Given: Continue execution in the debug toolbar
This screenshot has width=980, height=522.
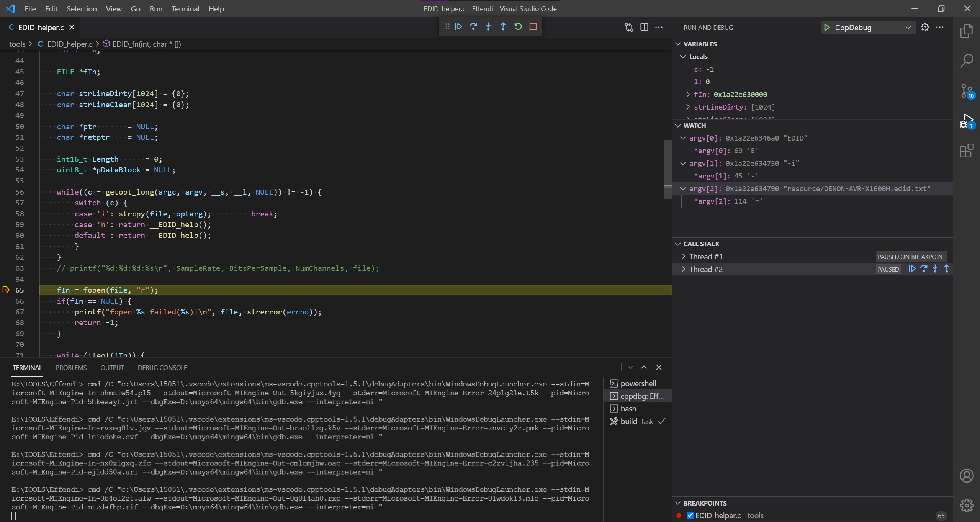Looking at the screenshot, I should [458, 27].
